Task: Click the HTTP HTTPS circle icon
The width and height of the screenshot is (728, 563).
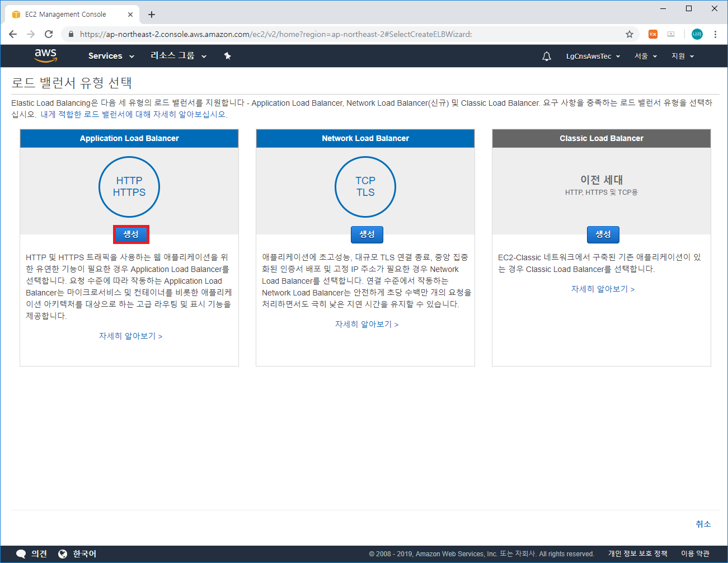Action: click(x=129, y=187)
